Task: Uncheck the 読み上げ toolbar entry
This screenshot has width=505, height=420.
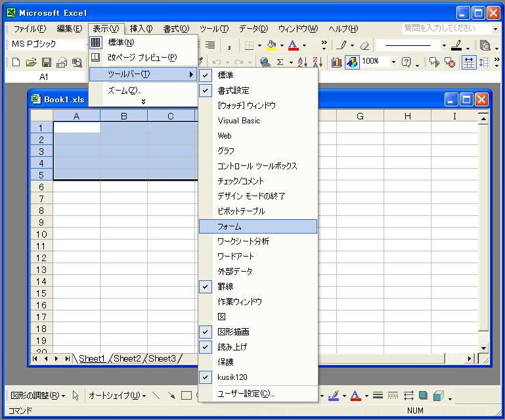Action: (x=257, y=347)
